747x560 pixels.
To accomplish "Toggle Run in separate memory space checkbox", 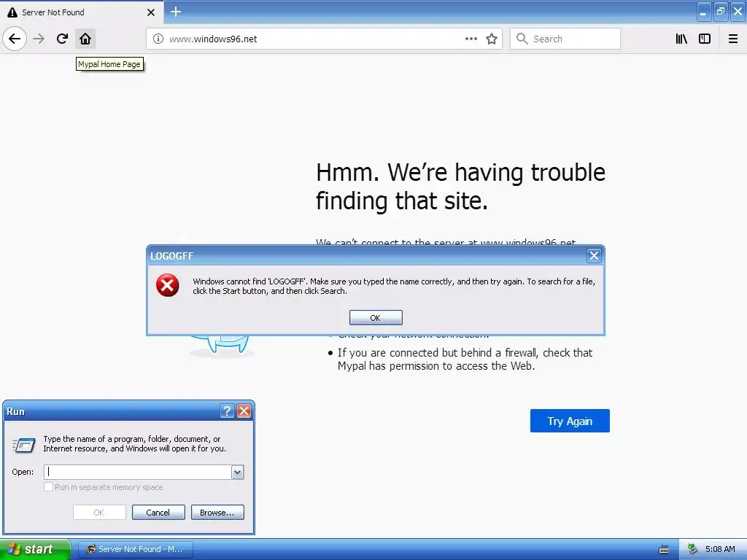I will [49, 487].
